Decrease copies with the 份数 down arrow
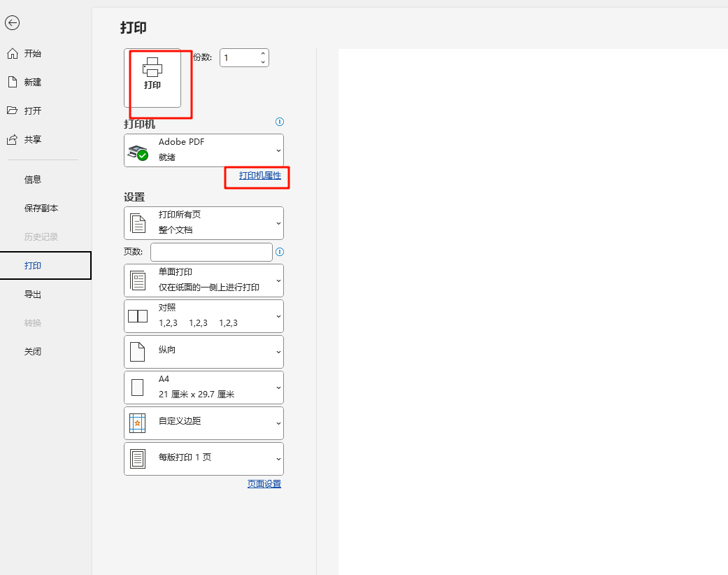 pos(263,62)
